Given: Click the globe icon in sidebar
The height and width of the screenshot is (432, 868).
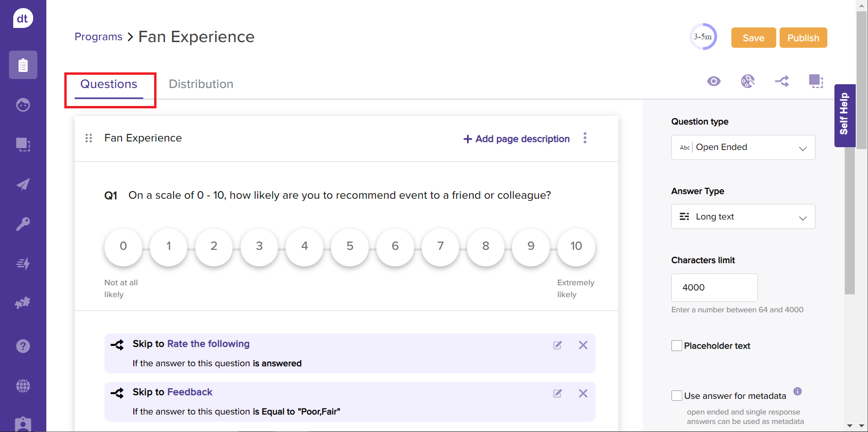Looking at the screenshot, I should coord(23,386).
